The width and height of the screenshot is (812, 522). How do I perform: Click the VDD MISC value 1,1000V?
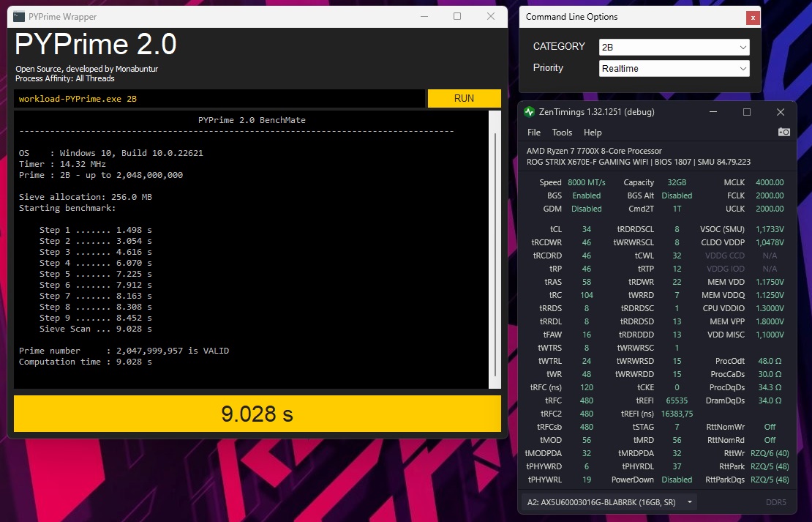pos(770,335)
